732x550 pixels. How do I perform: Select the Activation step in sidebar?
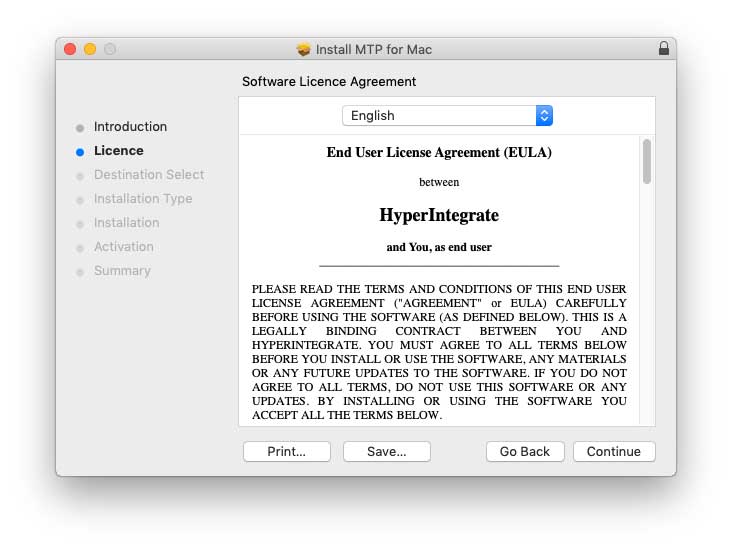[x=124, y=247]
